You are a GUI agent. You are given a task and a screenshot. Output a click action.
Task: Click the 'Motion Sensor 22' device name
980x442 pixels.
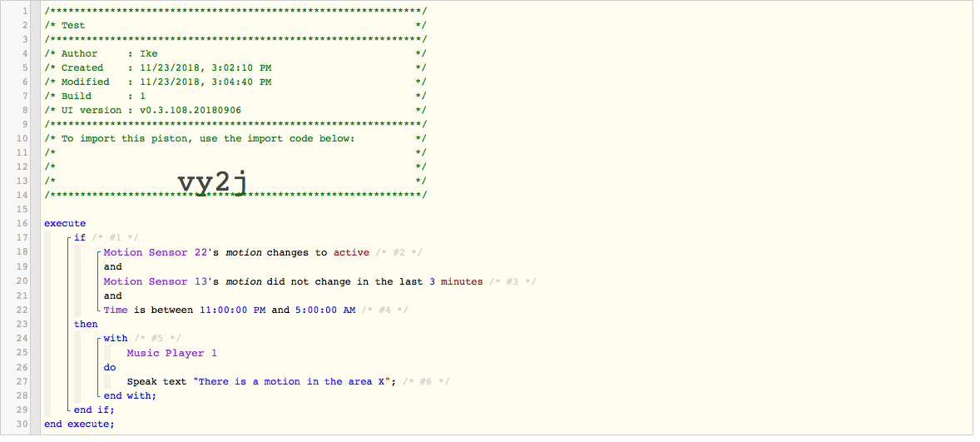coord(156,252)
